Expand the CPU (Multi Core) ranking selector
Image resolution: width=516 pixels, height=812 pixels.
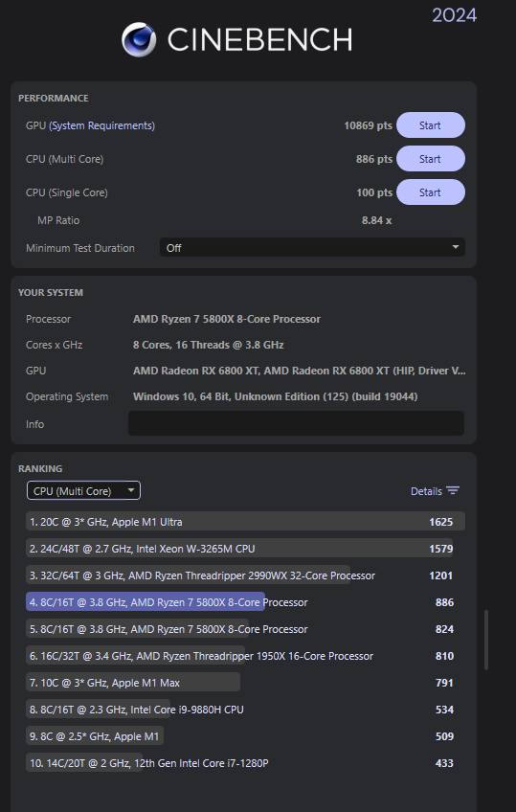point(84,491)
